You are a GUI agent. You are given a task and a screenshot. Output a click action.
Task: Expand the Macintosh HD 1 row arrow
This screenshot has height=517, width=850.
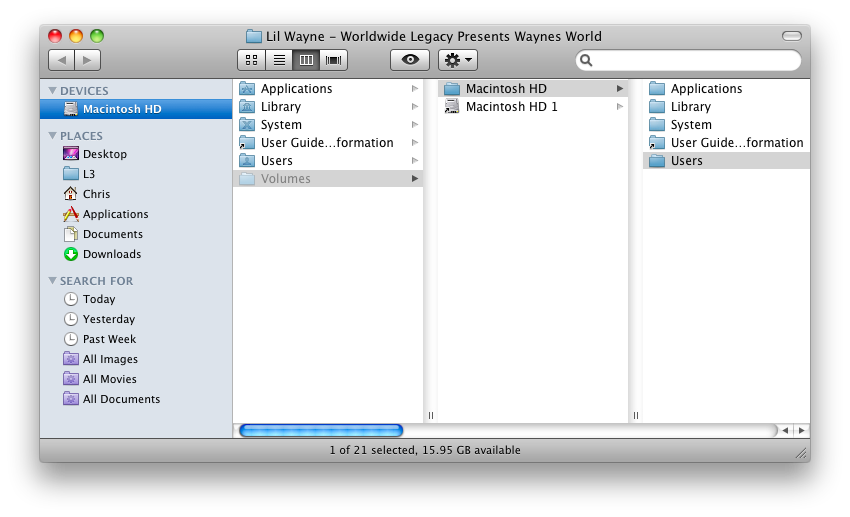pos(620,107)
